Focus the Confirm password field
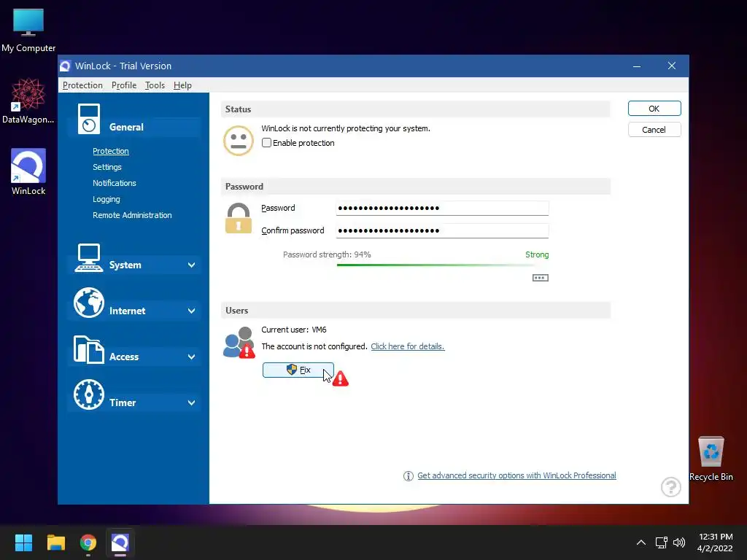 tap(443, 230)
